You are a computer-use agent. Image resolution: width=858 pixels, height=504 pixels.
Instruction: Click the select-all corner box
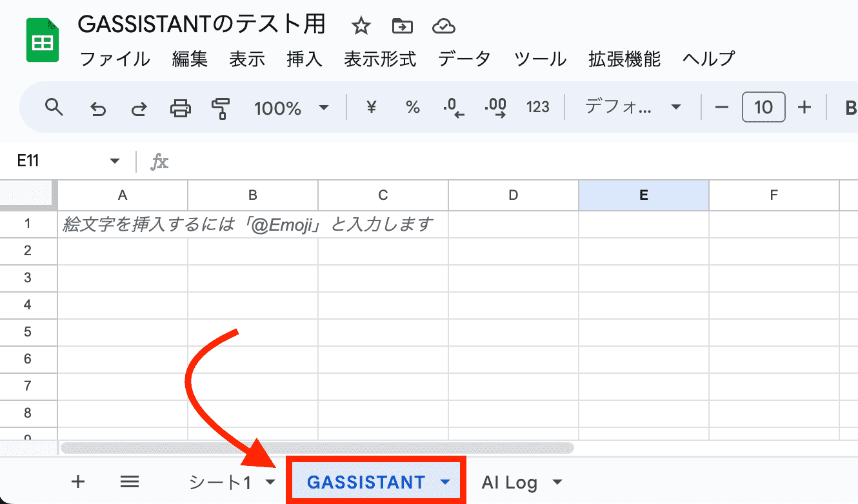point(28,195)
